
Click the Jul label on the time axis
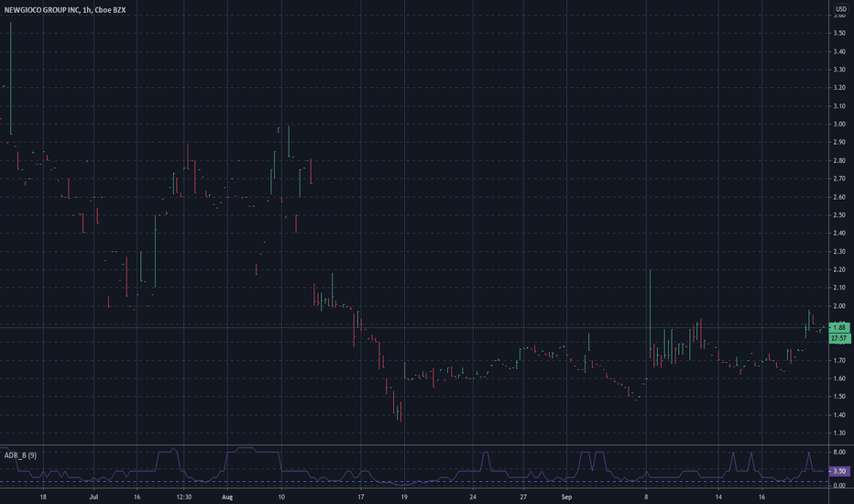(x=93, y=497)
